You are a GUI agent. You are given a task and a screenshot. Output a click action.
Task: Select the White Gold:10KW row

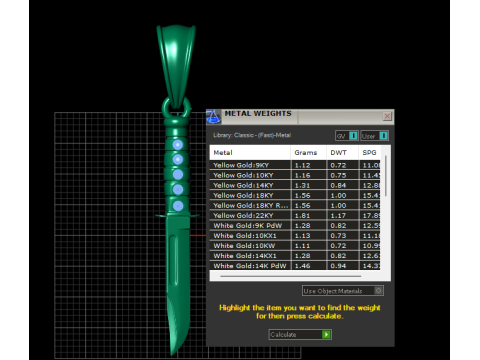coord(295,246)
